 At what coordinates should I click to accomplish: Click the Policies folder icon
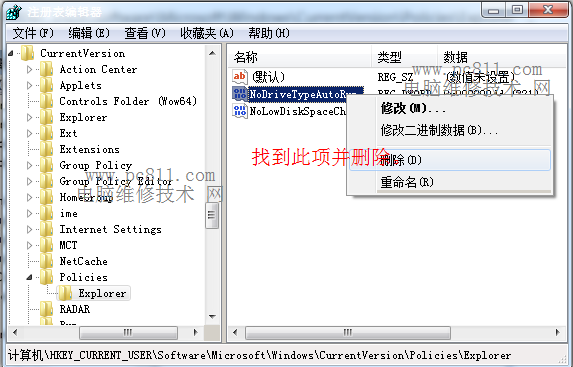click(x=46, y=277)
